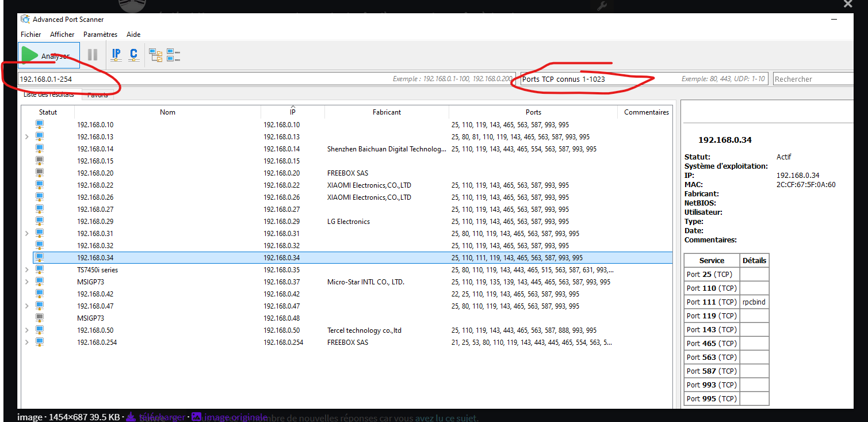
Task: Click XIAOMI Electronics in the 192.168.0.26 row
Action: pos(369,197)
